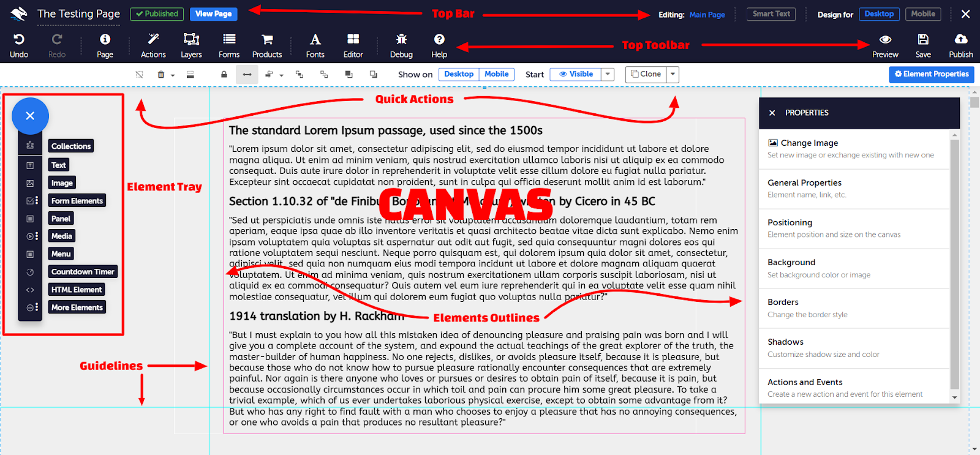Viewport: 980px width, 455px height.
Task: Toggle Show on Desktop option
Action: click(459, 74)
